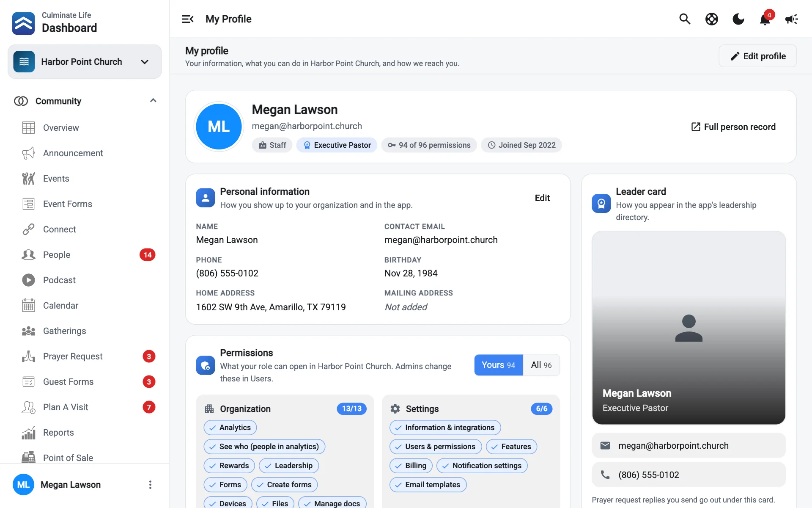The width and height of the screenshot is (812, 508).
Task: Click the See who (people in analytics) chip
Action: point(264,447)
